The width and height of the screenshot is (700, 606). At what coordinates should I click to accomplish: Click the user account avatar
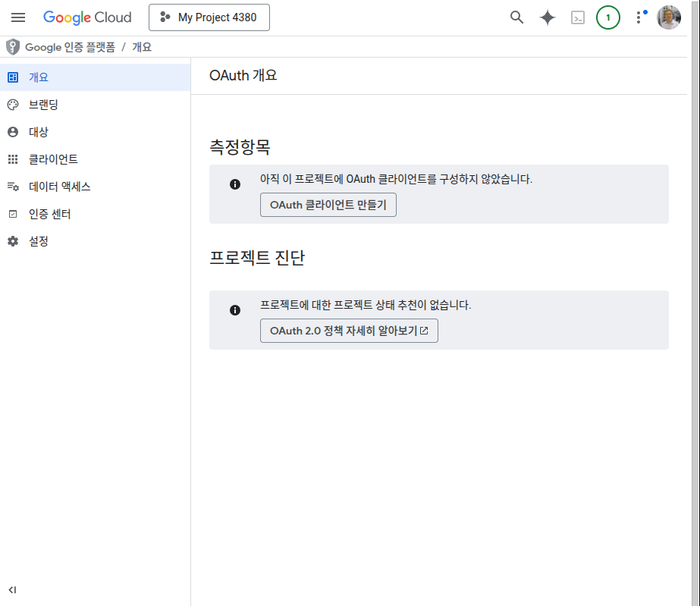[x=669, y=17]
